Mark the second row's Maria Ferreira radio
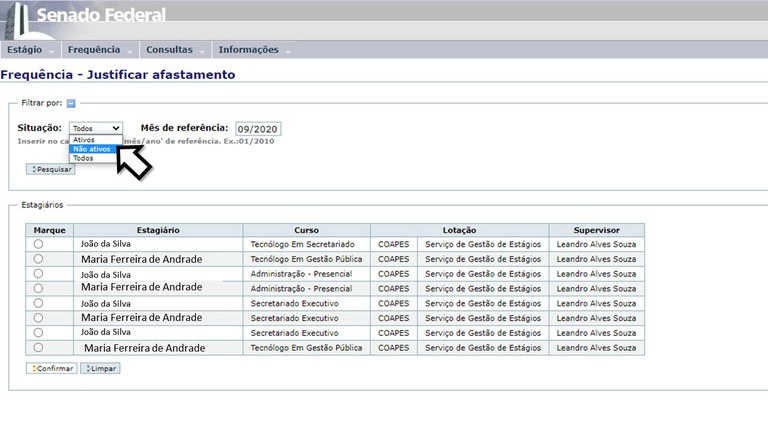Screen dimensions: 768x432 coord(38,259)
